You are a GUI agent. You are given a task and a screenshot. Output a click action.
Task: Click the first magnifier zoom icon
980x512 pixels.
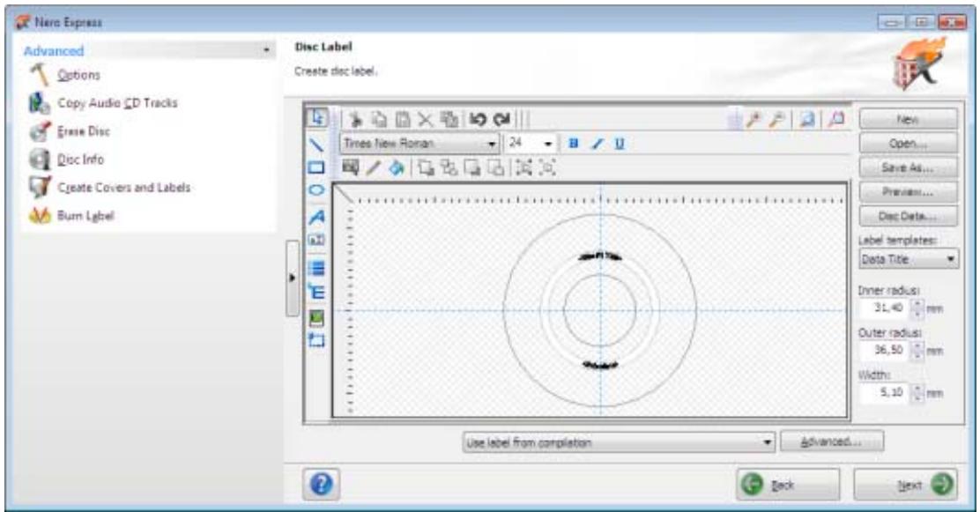coord(754,119)
